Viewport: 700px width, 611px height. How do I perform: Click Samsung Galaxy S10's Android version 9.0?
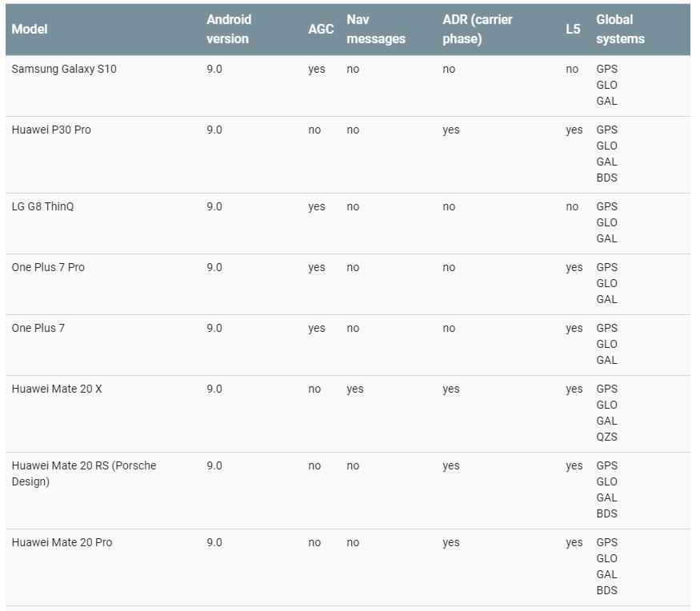(x=214, y=70)
